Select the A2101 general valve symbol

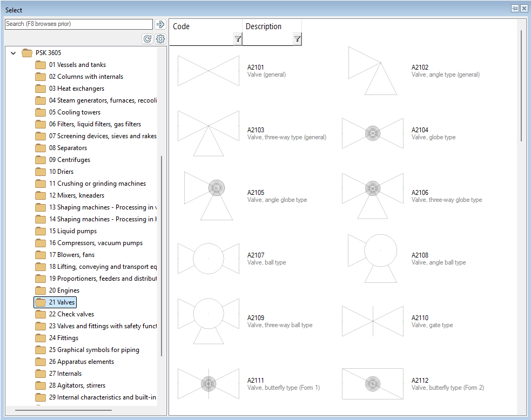coord(208,71)
